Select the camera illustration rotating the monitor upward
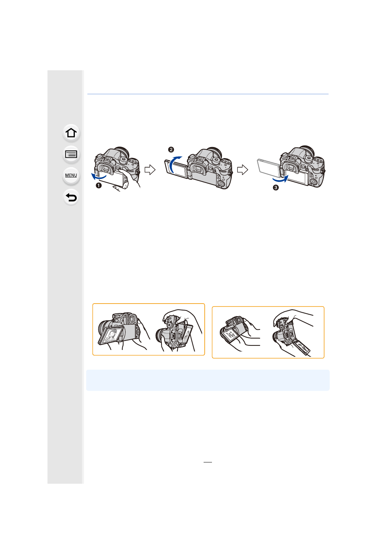Screen dimensions: 392x554 [199, 168]
